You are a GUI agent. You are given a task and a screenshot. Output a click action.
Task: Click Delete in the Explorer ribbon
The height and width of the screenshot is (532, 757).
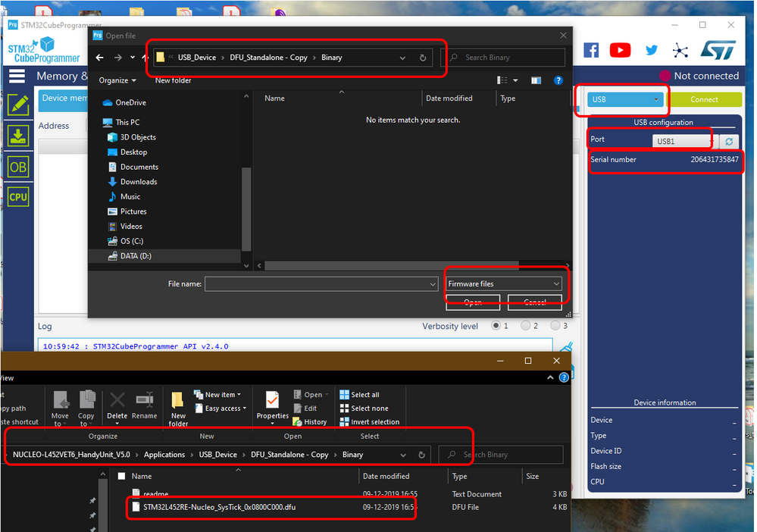117,407
